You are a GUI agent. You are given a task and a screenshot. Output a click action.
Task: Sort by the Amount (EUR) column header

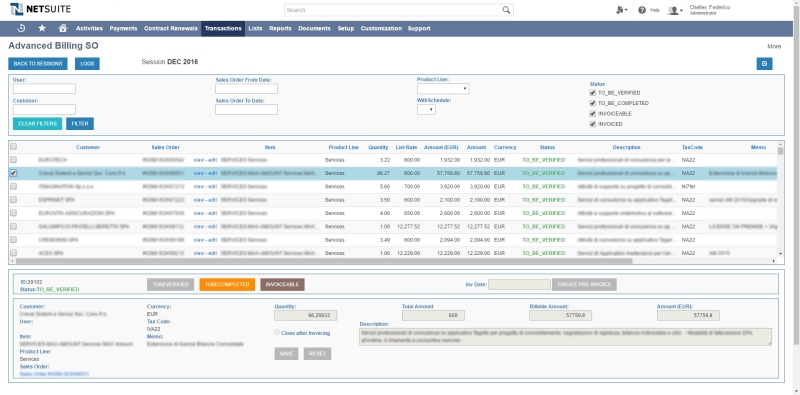point(441,147)
